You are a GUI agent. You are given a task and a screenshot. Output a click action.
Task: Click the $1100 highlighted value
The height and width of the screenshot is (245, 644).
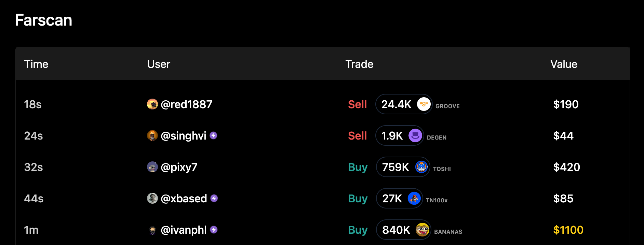click(x=568, y=230)
